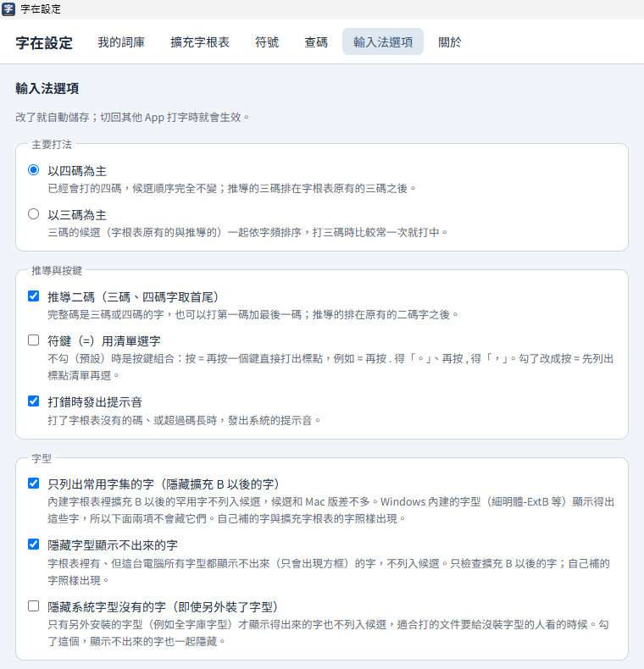Select the 以三碼為主 radio button
Viewport: 644px width, 669px height.
33,214
